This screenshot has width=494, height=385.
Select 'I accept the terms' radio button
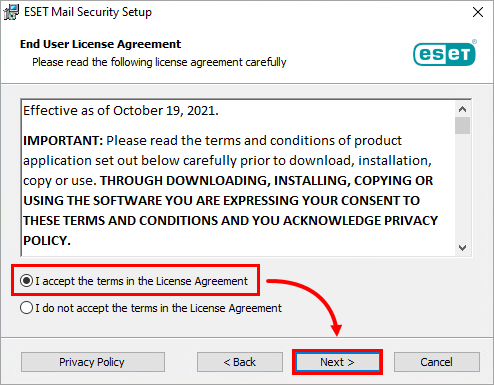pyautogui.click(x=26, y=281)
